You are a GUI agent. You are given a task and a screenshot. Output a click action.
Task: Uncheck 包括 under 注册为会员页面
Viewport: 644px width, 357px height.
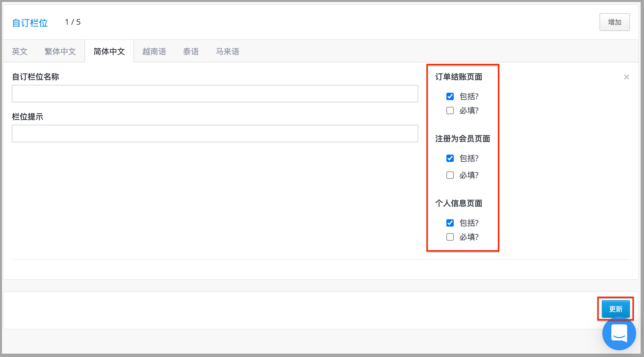[x=450, y=158]
